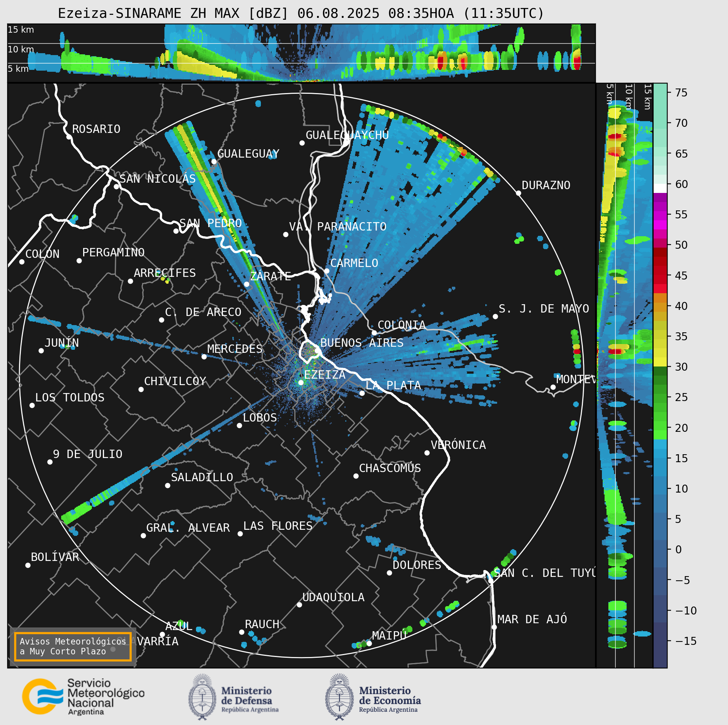The image size is (728, 725).
Task: Click the Mar de Ajó marker
Action: [494, 627]
